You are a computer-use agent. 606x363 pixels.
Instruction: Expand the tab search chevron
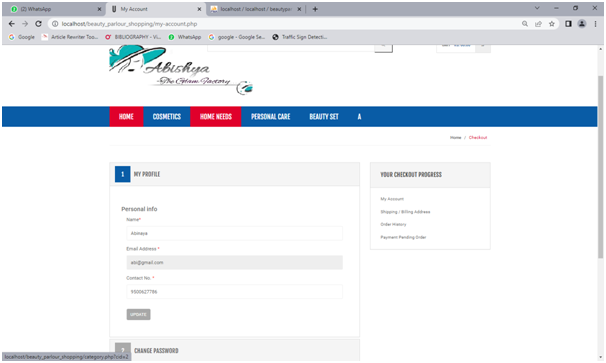537,8
